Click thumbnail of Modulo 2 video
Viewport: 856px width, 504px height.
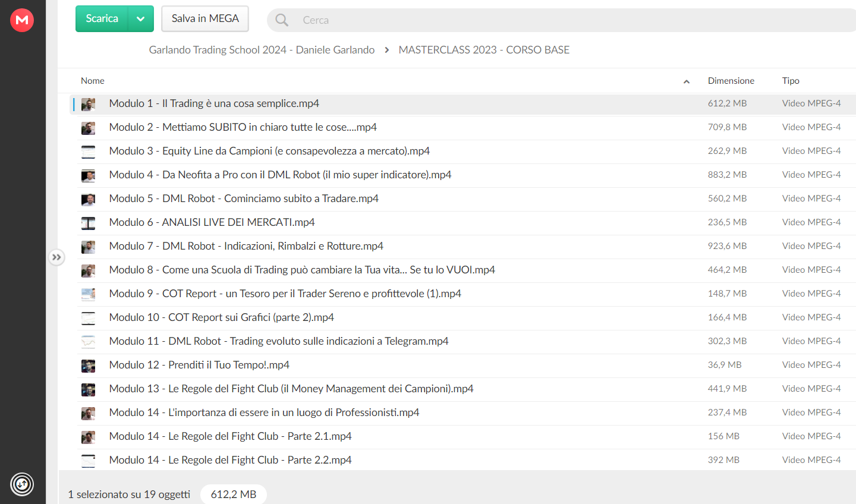(x=88, y=128)
